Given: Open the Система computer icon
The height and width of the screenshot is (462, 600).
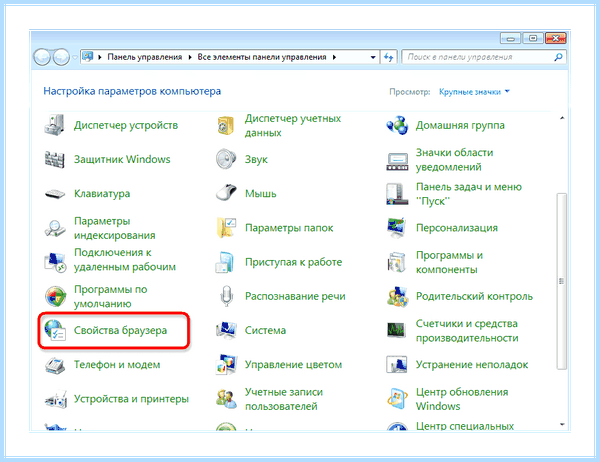Looking at the screenshot, I should point(226,330).
